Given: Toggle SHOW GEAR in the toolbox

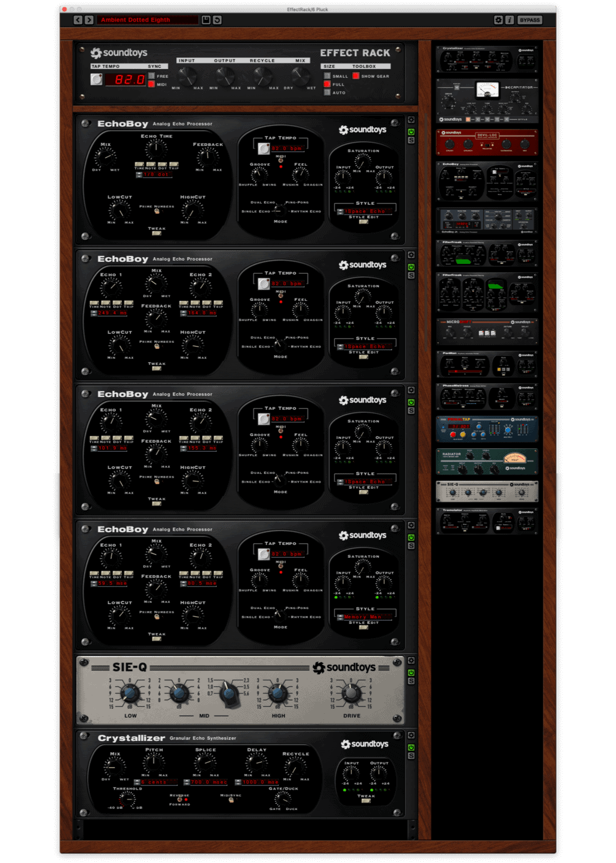Looking at the screenshot, I should click(x=356, y=76).
